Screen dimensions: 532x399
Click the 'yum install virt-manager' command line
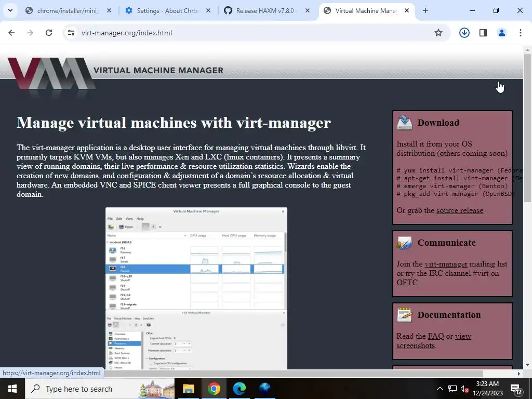point(459,170)
